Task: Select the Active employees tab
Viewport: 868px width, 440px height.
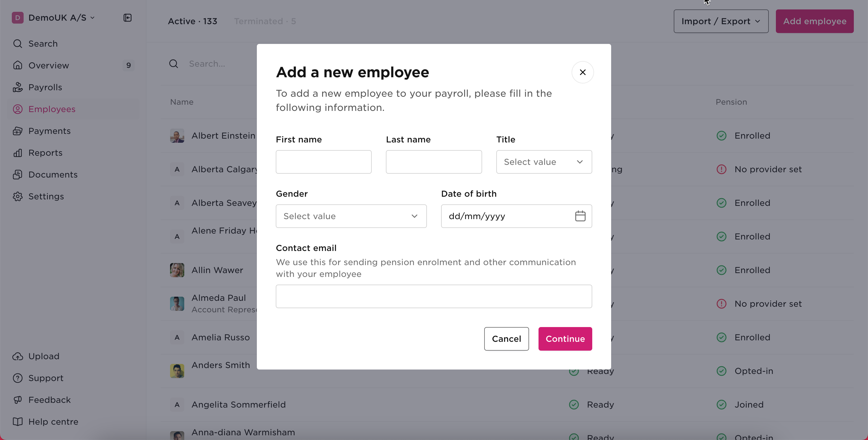Action: 192,21
